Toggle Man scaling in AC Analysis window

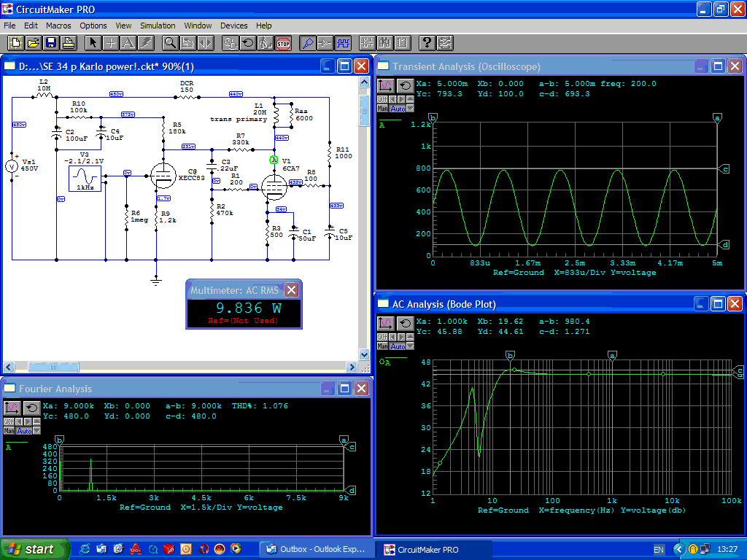pos(382,346)
